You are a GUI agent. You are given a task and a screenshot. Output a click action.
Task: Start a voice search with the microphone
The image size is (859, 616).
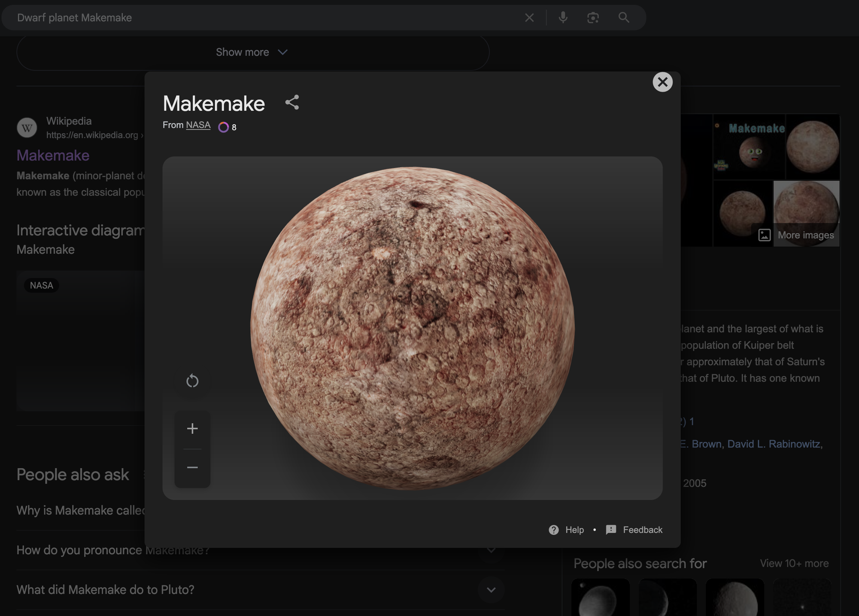point(563,18)
